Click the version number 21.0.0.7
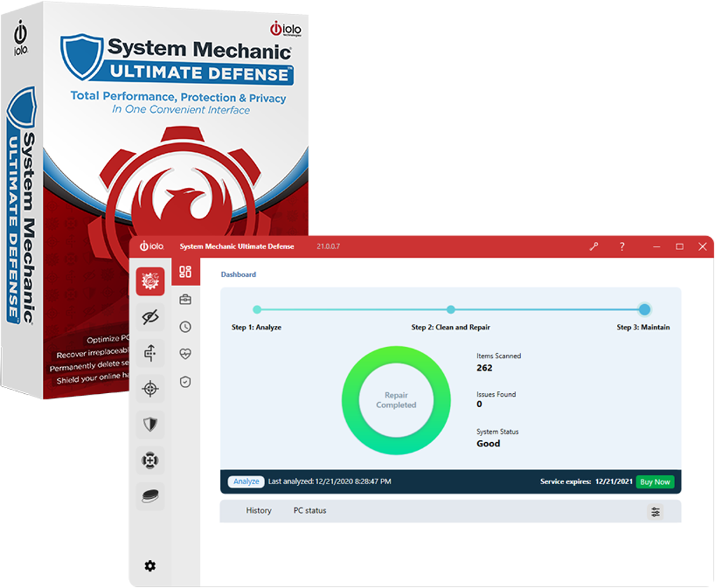715x588 pixels. pyautogui.click(x=328, y=246)
